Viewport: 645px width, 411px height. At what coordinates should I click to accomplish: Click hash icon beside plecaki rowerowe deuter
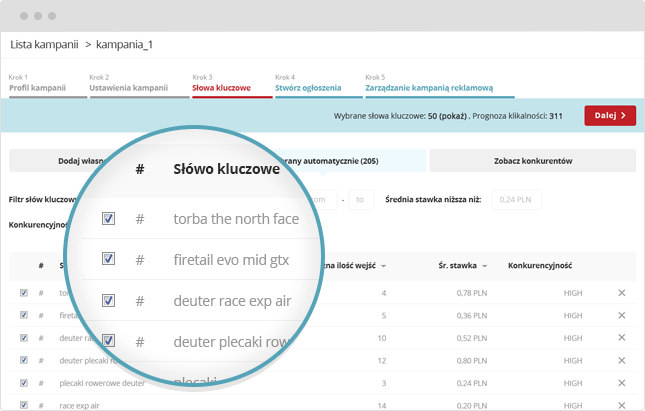pyautogui.click(x=41, y=383)
